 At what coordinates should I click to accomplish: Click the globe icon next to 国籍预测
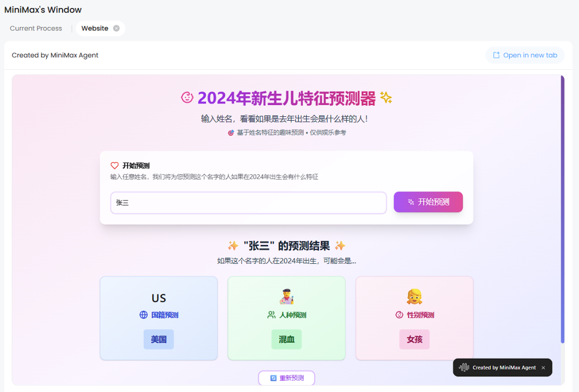(x=143, y=315)
